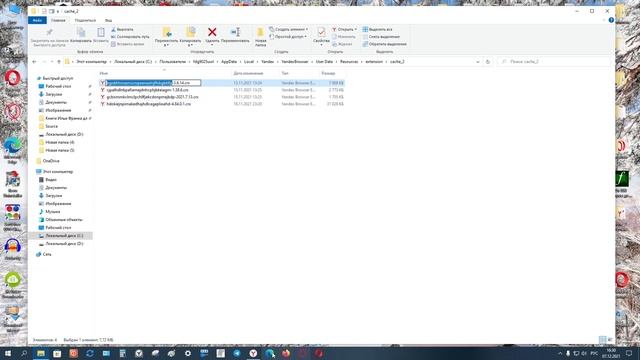Open taskbar search magnifier
Image resolution: width=640 pixels, height=360 pixels.
pyautogui.click(x=24, y=353)
